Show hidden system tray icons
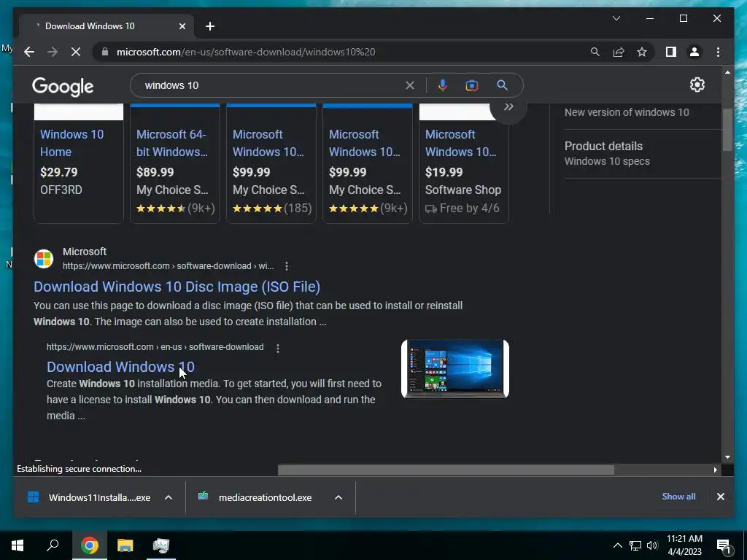This screenshot has height=560, width=747. click(617, 545)
